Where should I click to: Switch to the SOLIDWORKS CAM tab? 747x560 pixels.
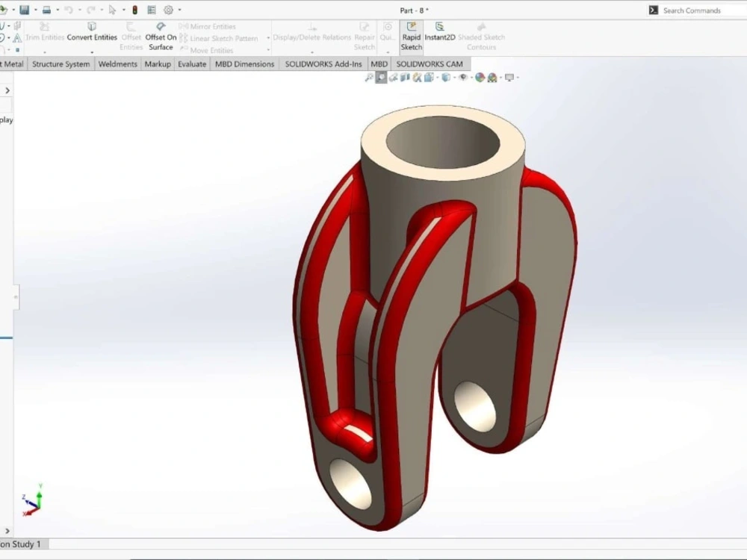(x=430, y=63)
